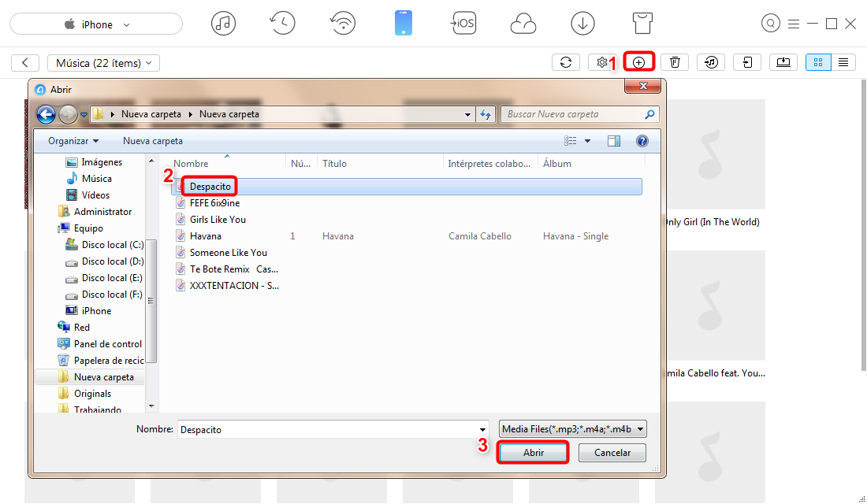867x504 pixels.
Task: Expand the iPhone device dropdown
Action: pyautogui.click(x=96, y=24)
